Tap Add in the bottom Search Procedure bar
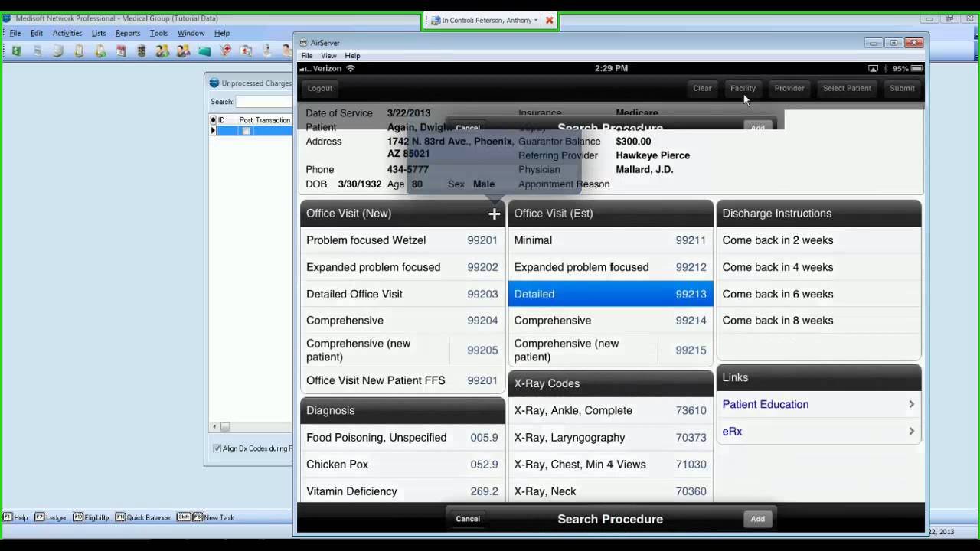The height and width of the screenshot is (551, 980). pyautogui.click(x=757, y=519)
